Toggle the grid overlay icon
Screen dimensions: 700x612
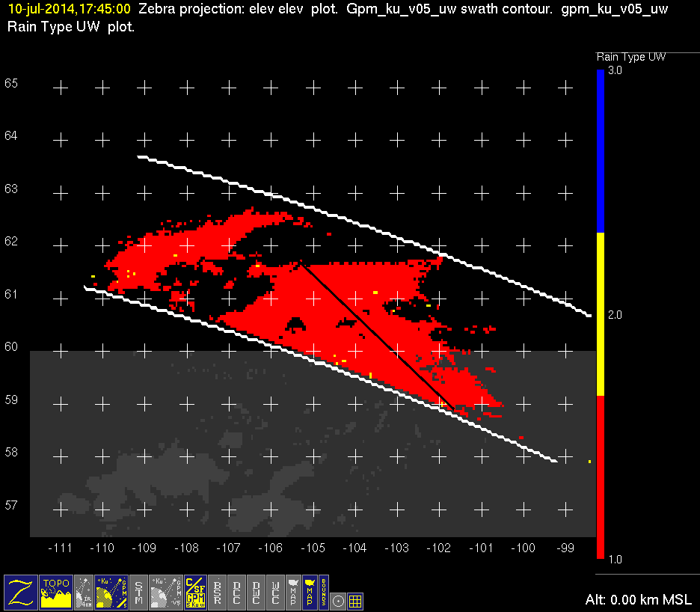(356, 600)
